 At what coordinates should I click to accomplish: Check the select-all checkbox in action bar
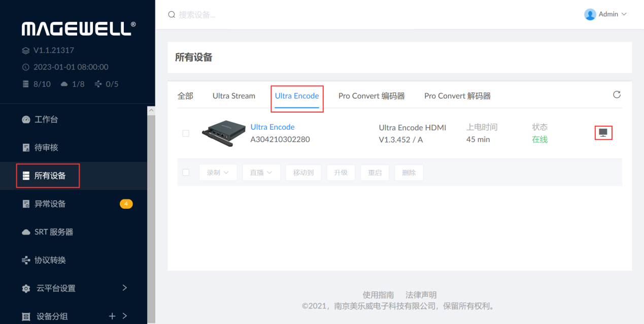[186, 172]
